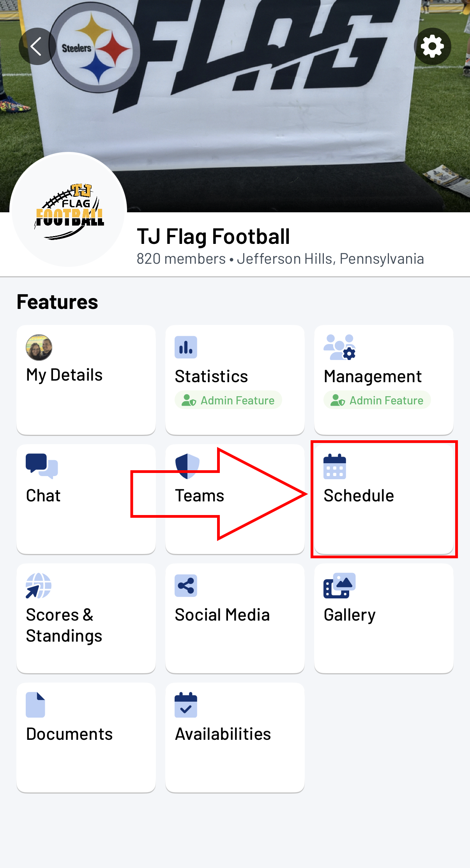Tap the Availabilities calendar-check icon

(186, 705)
